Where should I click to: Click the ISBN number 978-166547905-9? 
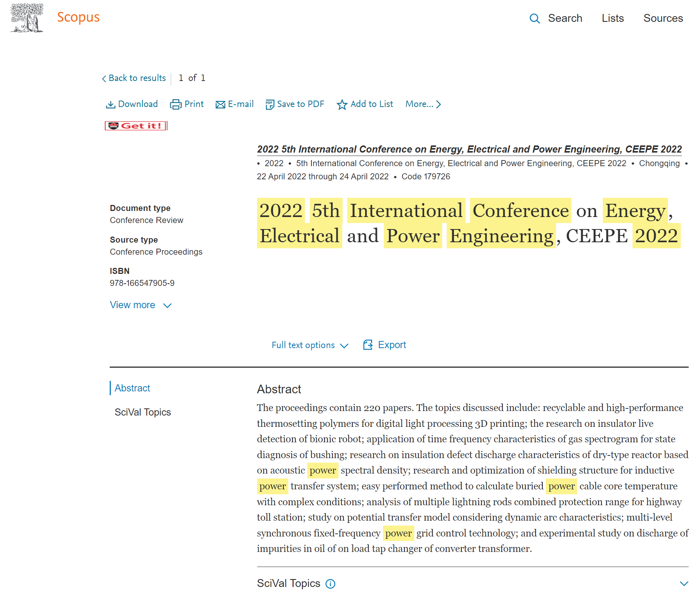coord(142,283)
